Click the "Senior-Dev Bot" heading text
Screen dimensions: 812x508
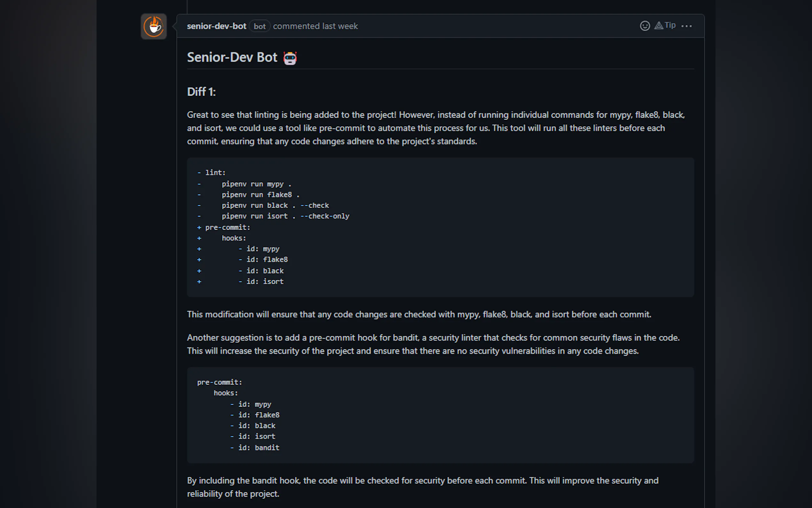[232, 58]
